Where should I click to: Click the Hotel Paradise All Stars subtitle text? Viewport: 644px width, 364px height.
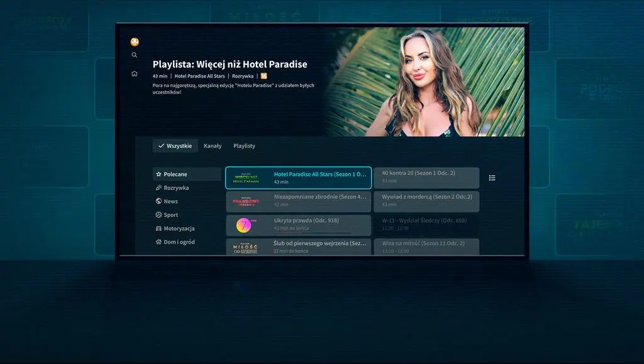(x=199, y=76)
